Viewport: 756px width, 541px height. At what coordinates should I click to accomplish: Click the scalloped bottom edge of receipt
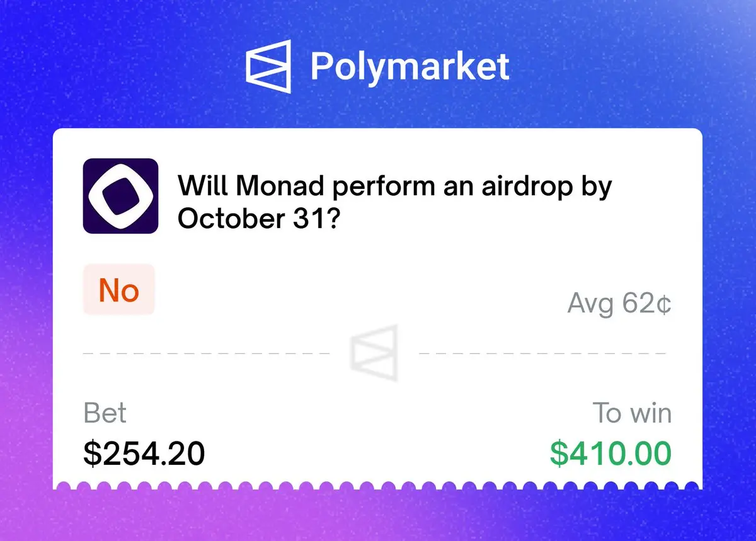click(x=378, y=486)
